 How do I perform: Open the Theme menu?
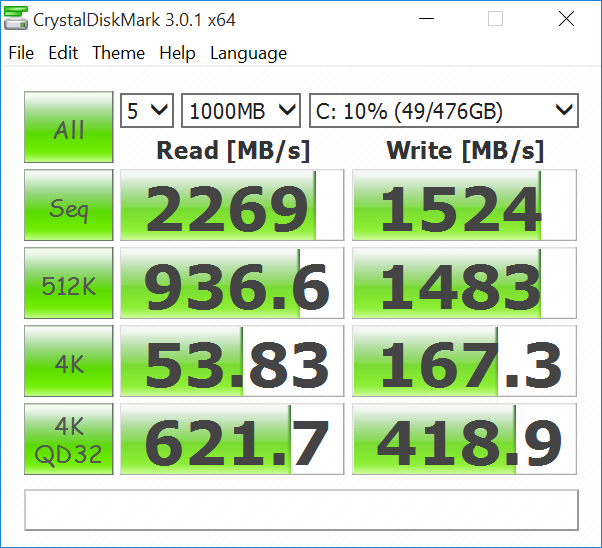click(x=118, y=53)
